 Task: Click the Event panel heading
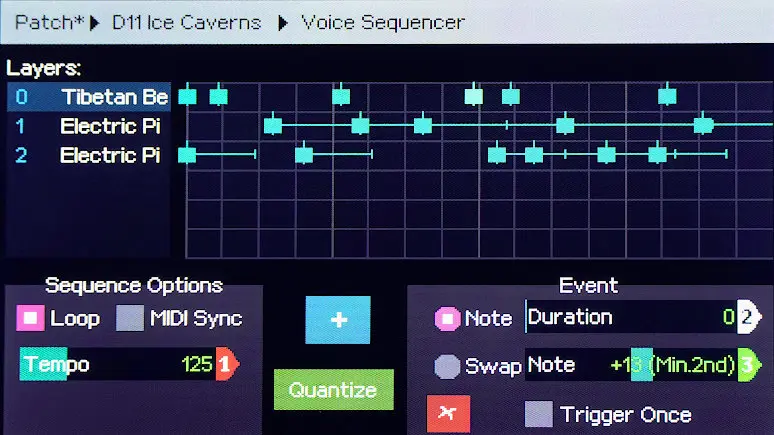point(588,285)
